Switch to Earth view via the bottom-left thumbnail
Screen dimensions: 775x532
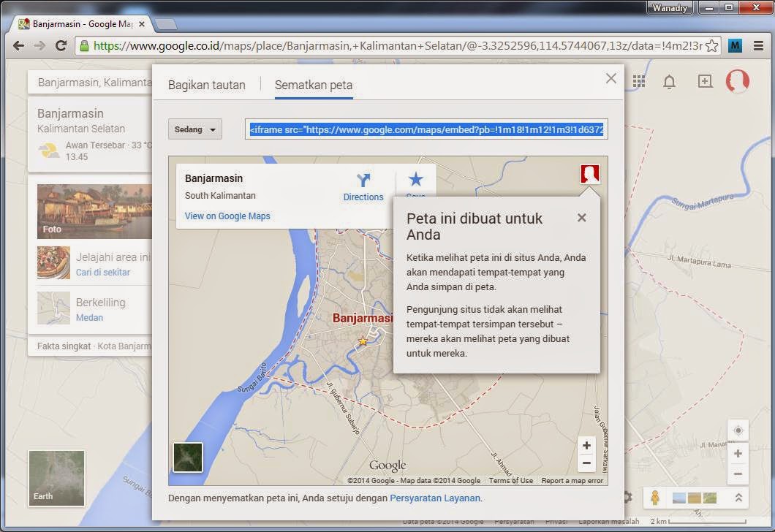(x=56, y=478)
